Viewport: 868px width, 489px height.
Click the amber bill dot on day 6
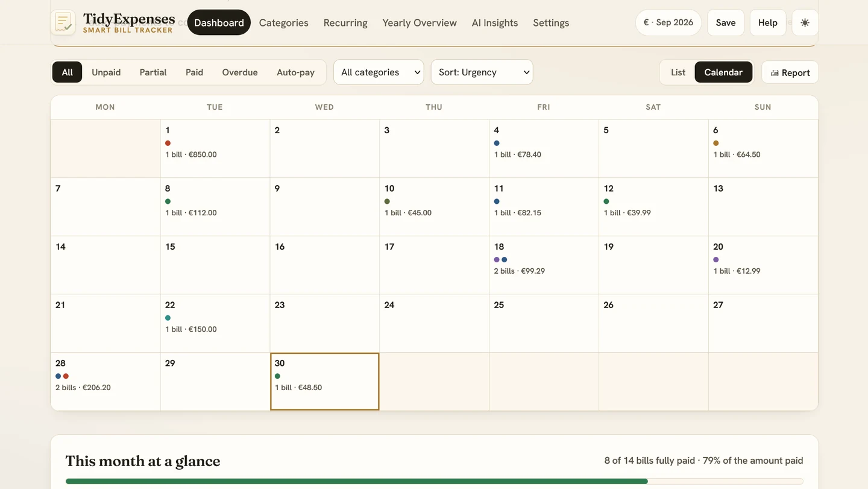716,143
